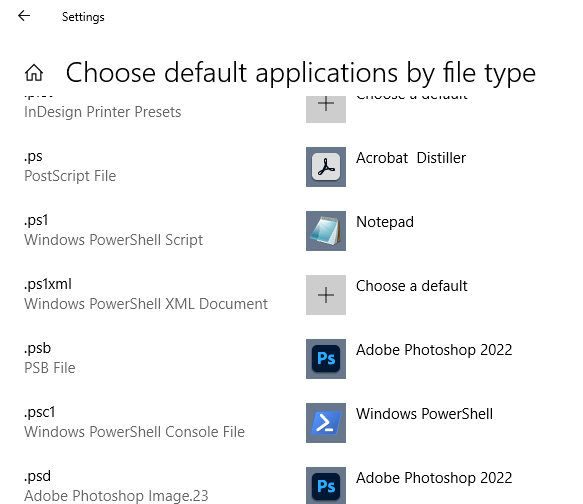Click Windows PowerShell Console File description
Viewport: 583px width, 504px height.
coord(134,432)
